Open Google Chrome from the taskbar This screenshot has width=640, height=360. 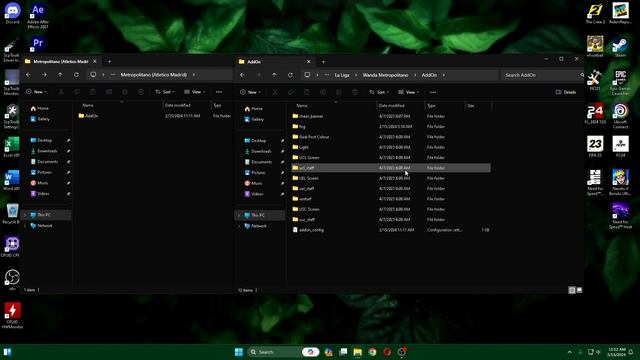pos(372,352)
